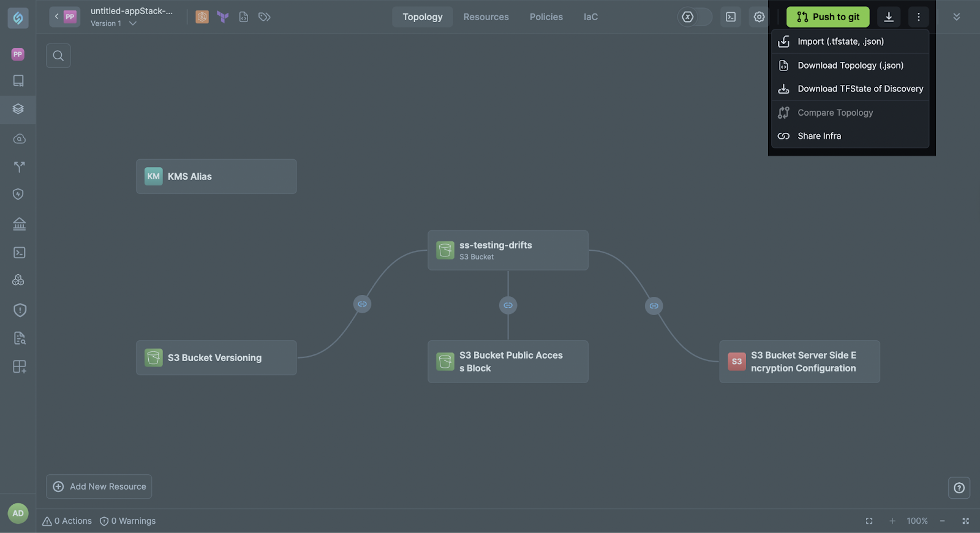Click the download arrow icon button
The height and width of the screenshot is (533, 980).
click(x=889, y=17)
